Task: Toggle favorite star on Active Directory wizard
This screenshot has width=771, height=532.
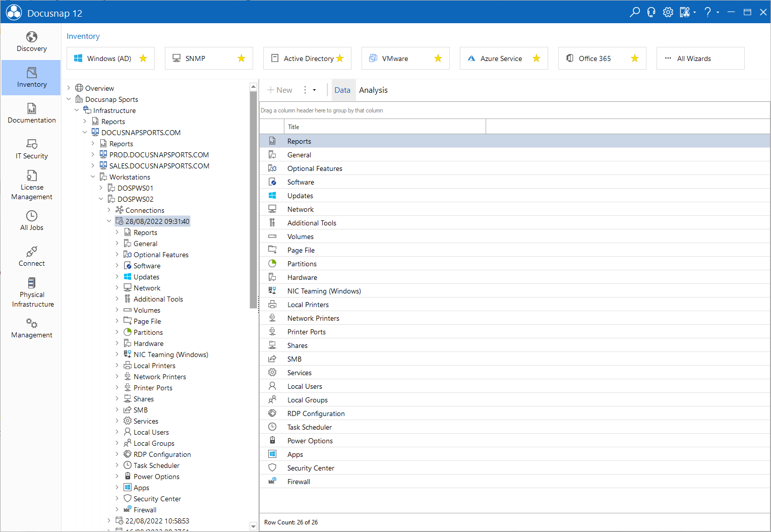Action: point(340,58)
